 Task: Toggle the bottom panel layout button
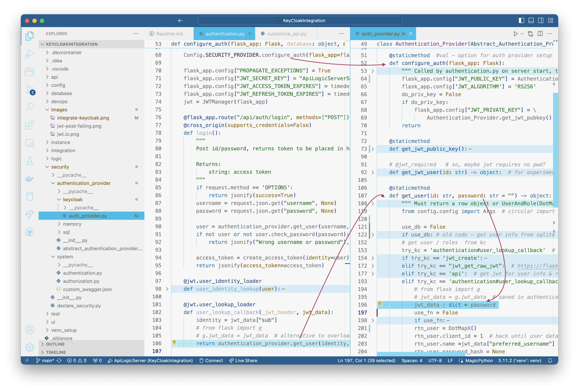tap(531, 20)
